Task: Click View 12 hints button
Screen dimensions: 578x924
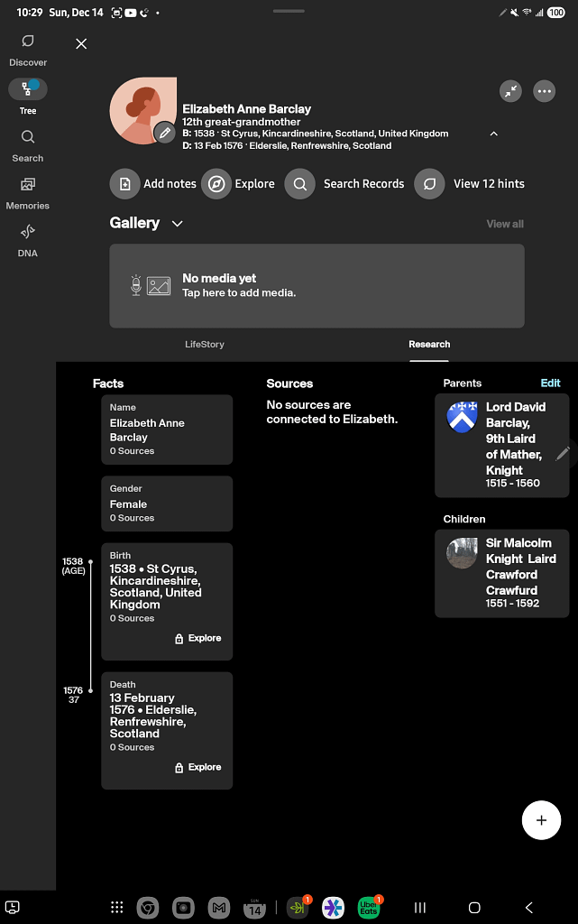Action: click(470, 184)
